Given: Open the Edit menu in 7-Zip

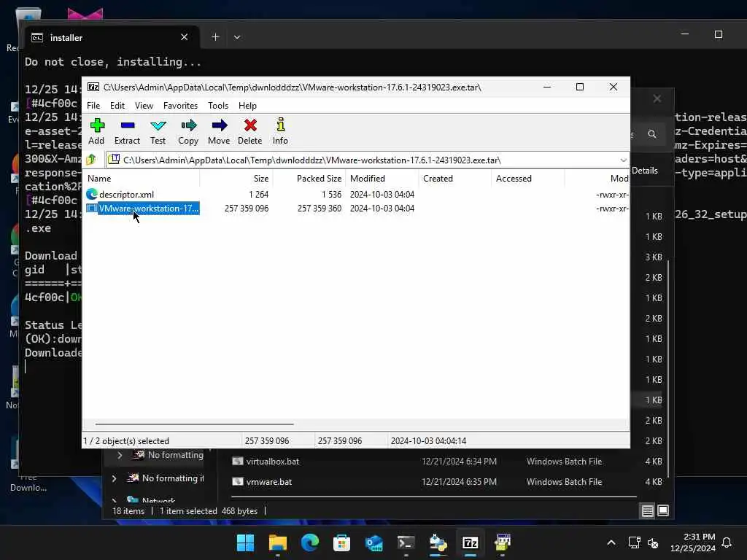Looking at the screenshot, I should coord(117,106).
